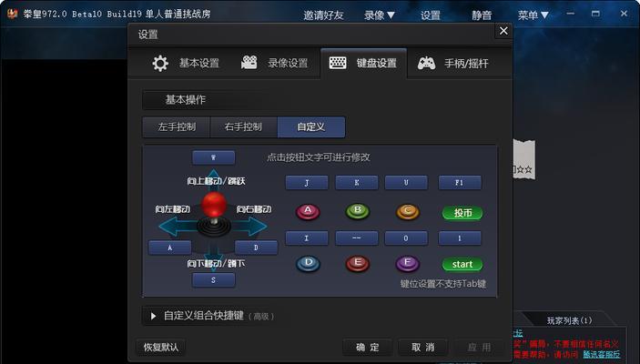Click the red A arcade button icon
Image resolution: width=640 pixels, height=364 pixels.
[308, 212]
